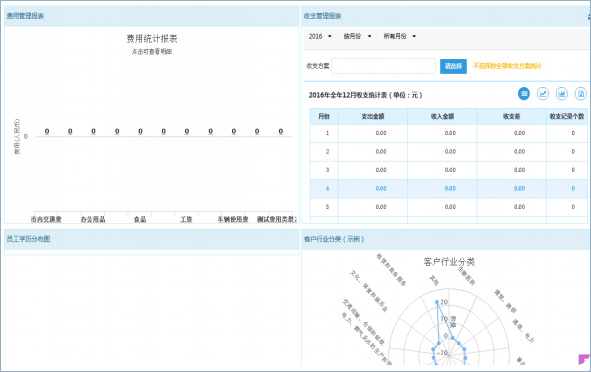
Task: Show bar chart view icon
Action: [x=562, y=93]
